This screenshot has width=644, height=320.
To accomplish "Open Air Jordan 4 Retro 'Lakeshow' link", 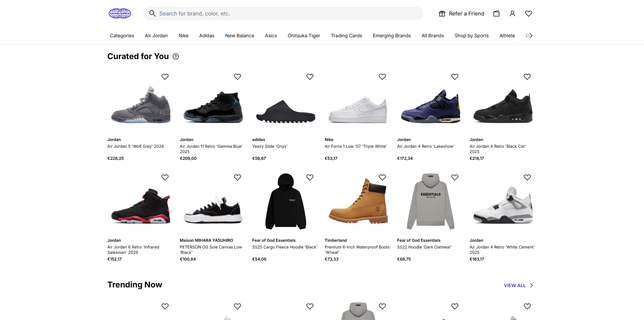I will (425, 146).
